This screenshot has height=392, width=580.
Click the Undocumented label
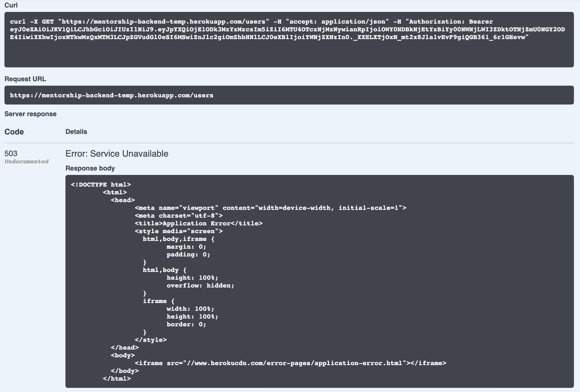pyautogui.click(x=27, y=161)
